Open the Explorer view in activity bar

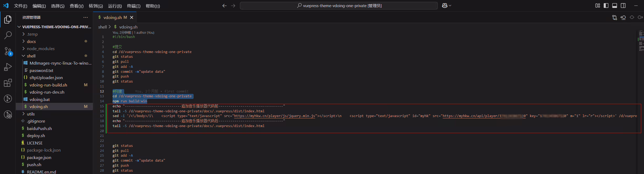[x=8, y=20]
